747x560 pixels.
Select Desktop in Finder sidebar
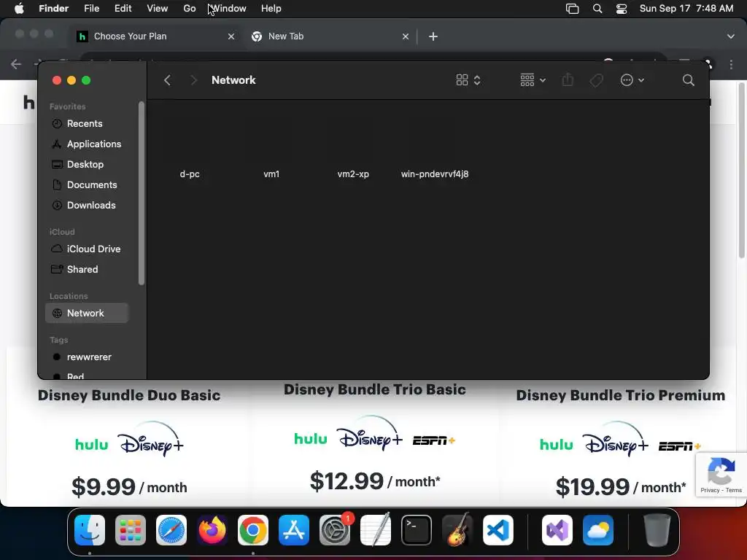86,164
